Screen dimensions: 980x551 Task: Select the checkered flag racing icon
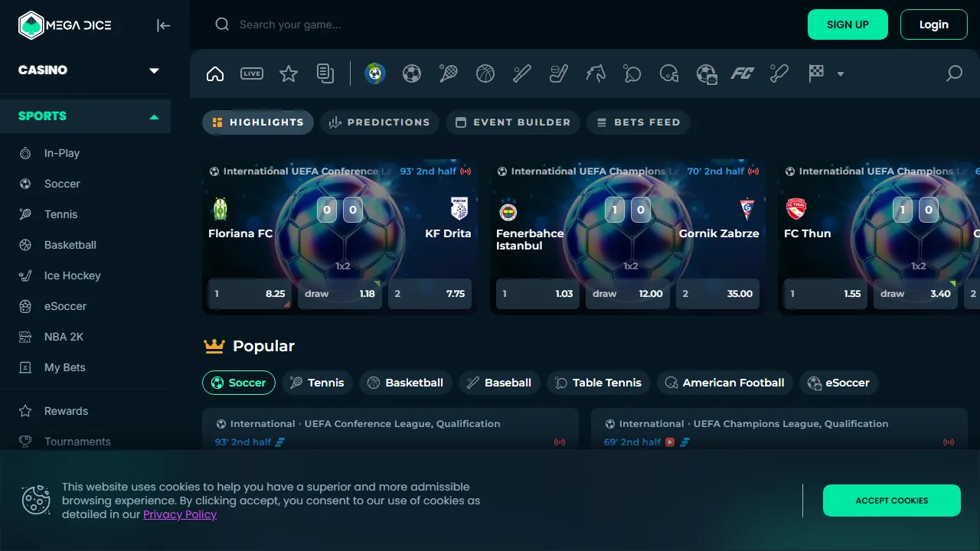point(816,73)
